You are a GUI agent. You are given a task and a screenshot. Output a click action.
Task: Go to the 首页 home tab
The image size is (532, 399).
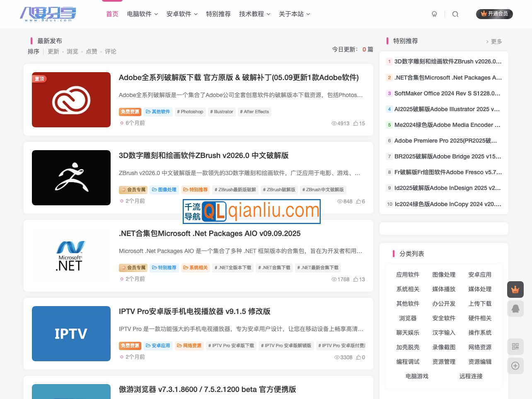tap(112, 14)
